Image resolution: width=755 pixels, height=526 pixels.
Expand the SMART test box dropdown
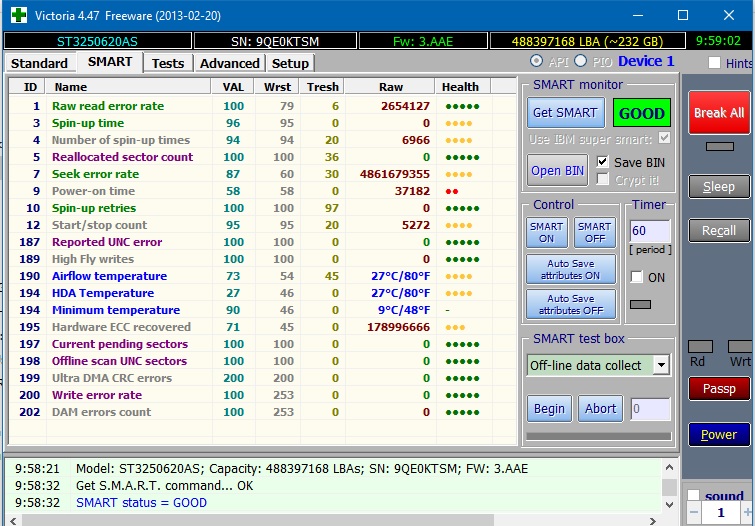661,365
